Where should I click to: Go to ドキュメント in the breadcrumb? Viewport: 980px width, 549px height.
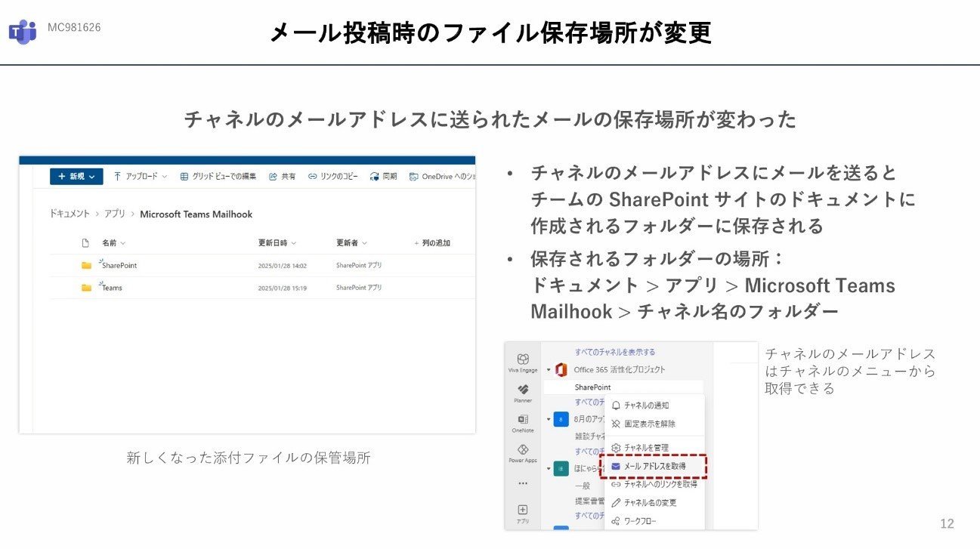pyautogui.click(x=70, y=214)
